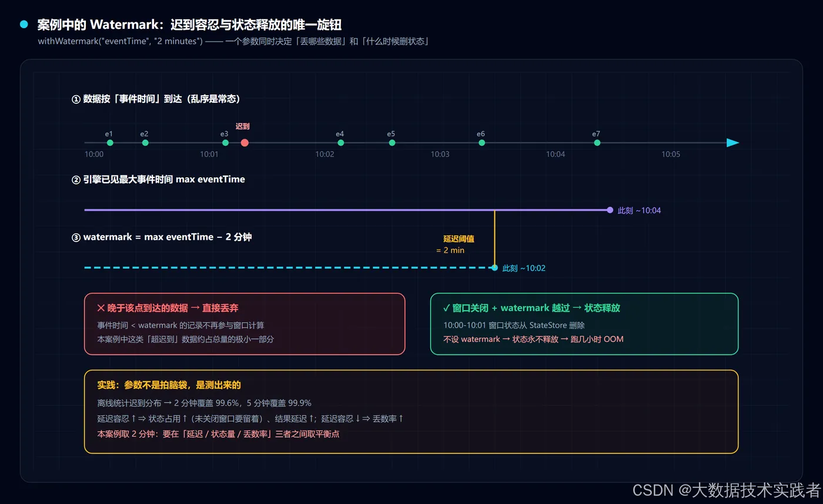
Task: Click the 10:01 time label
Action: click(209, 154)
